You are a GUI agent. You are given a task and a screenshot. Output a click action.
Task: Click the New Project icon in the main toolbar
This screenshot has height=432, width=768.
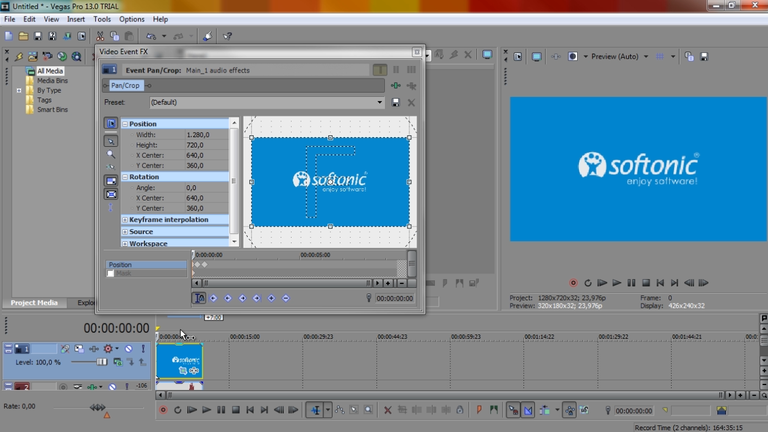point(9,36)
